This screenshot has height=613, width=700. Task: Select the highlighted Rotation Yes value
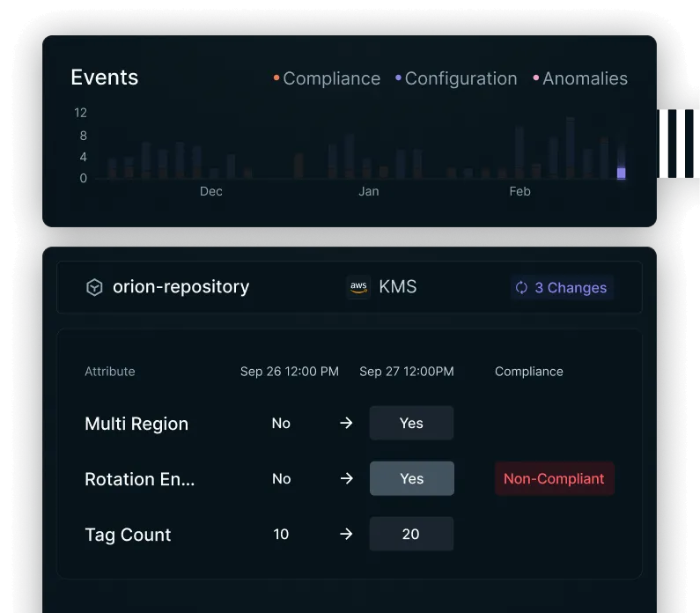[x=411, y=479]
